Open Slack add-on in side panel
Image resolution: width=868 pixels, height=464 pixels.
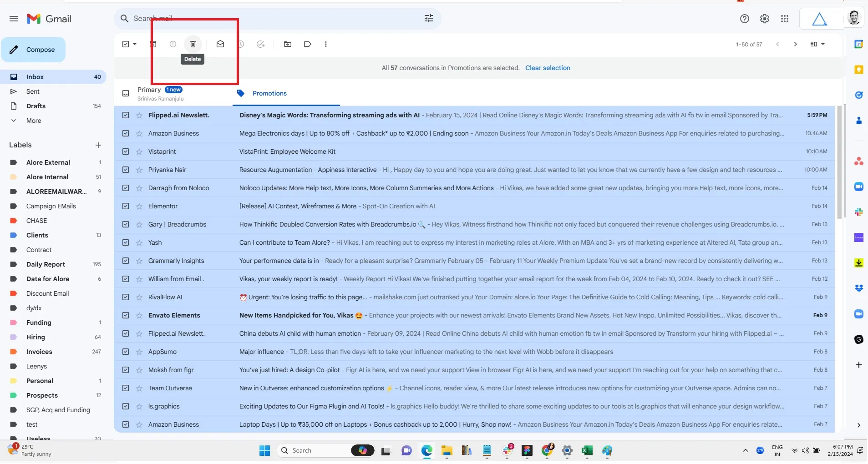[859, 212]
